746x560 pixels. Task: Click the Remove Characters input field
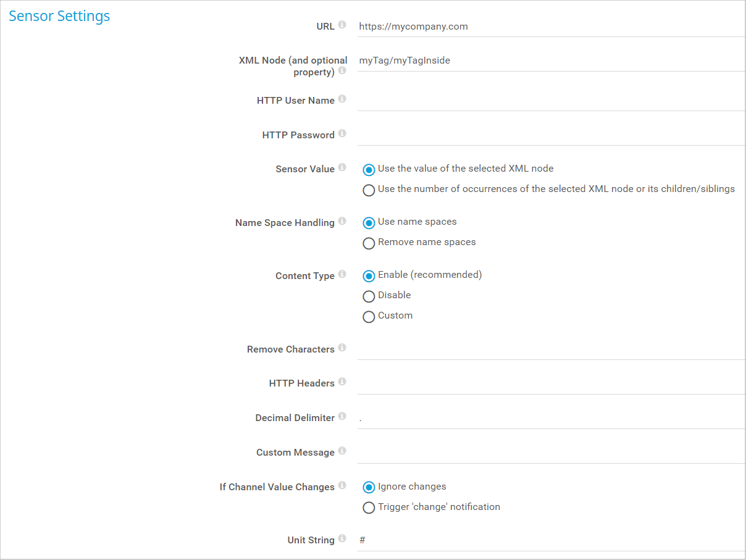click(550, 349)
